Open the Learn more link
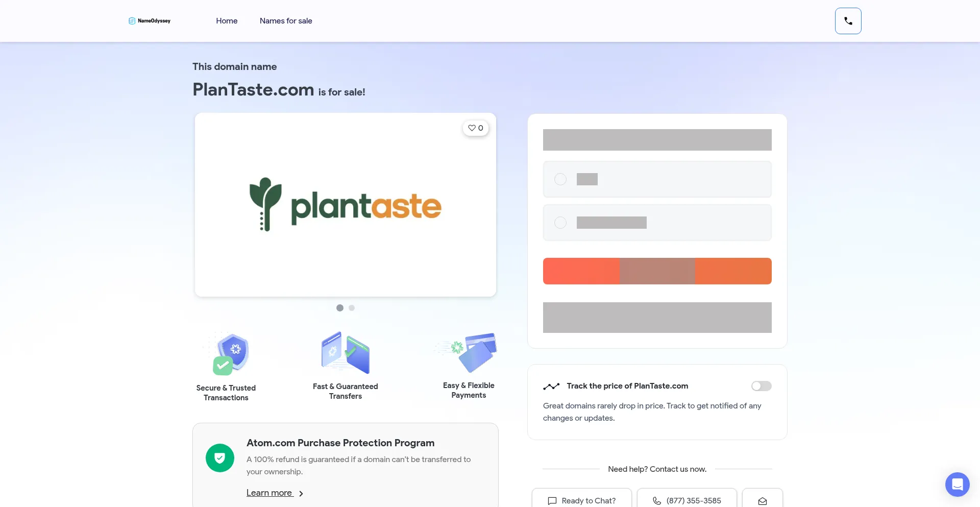This screenshot has width=980, height=507. tap(269, 493)
